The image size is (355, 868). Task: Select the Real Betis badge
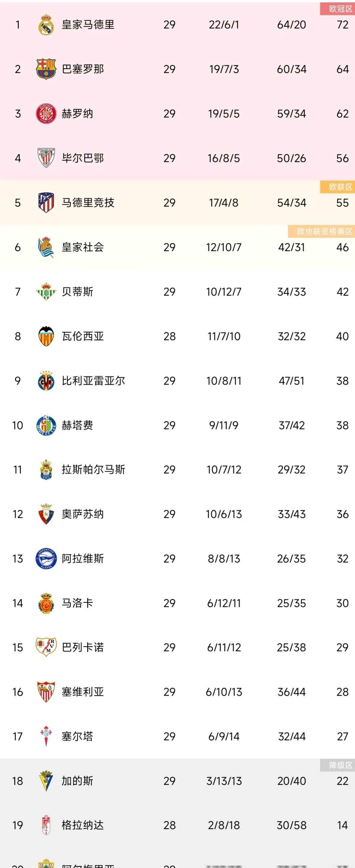(46, 291)
